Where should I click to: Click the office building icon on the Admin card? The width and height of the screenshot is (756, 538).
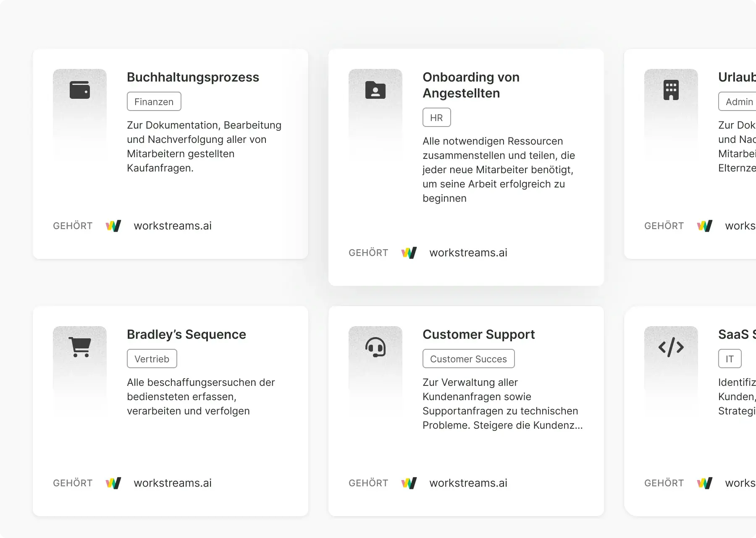pyautogui.click(x=671, y=90)
